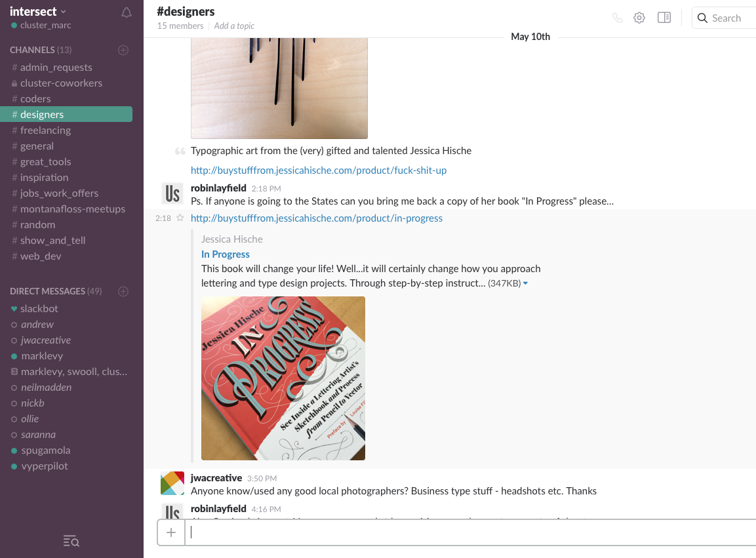Click the search magnifier icon
Image resolution: width=756 pixels, height=558 pixels.
702,18
